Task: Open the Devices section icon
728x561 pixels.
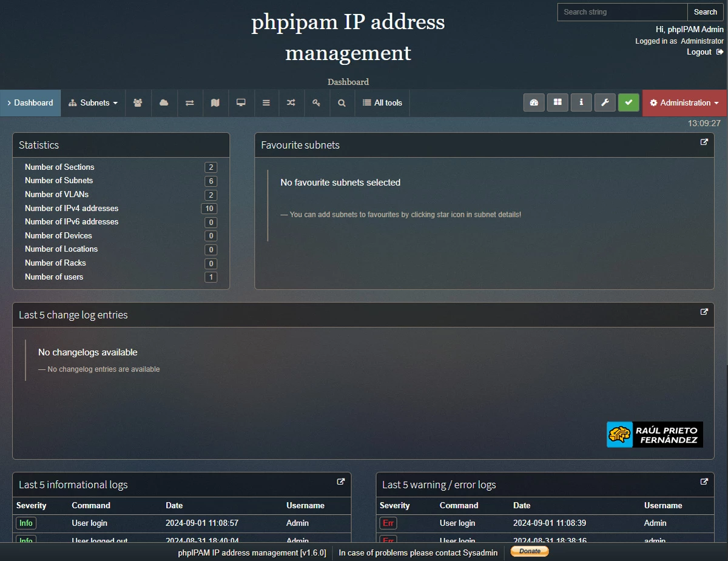Action: pyautogui.click(x=138, y=102)
